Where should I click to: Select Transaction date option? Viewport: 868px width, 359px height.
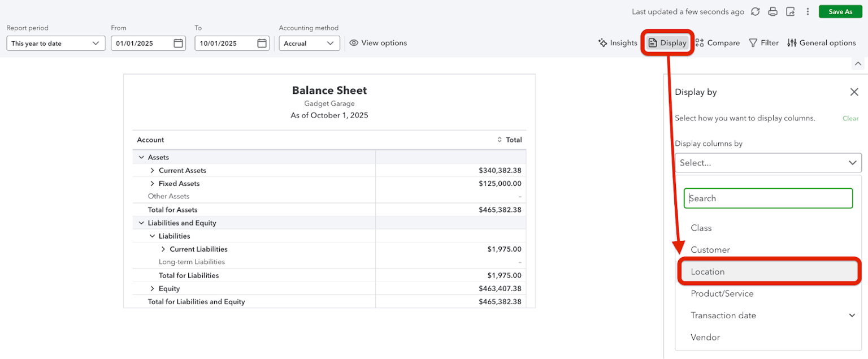[723, 315]
